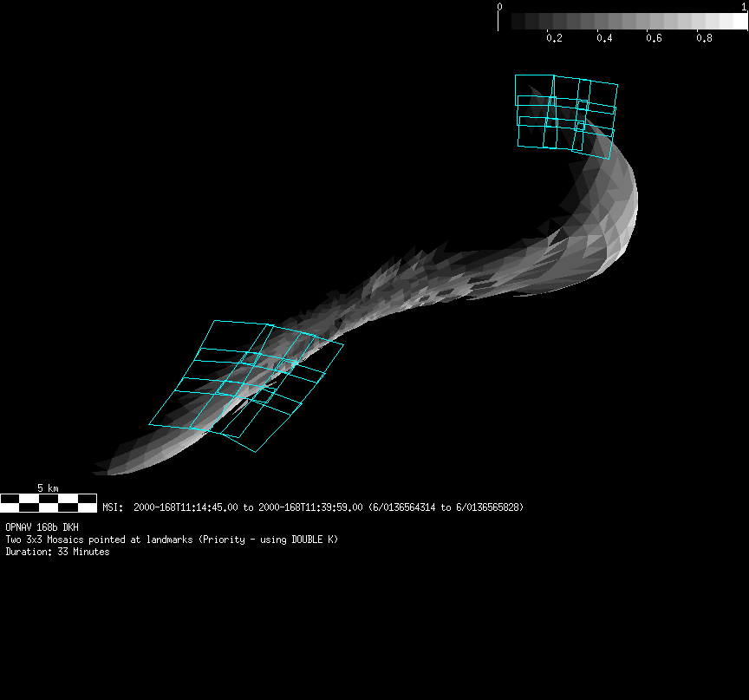Click the end time 2000-168T11:39:59.00

coord(310,507)
